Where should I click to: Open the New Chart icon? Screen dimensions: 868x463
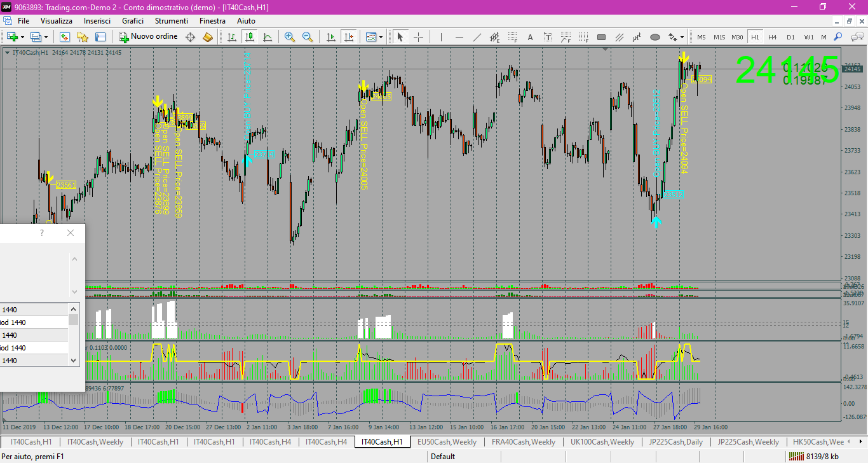pyautogui.click(x=11, y=37)
